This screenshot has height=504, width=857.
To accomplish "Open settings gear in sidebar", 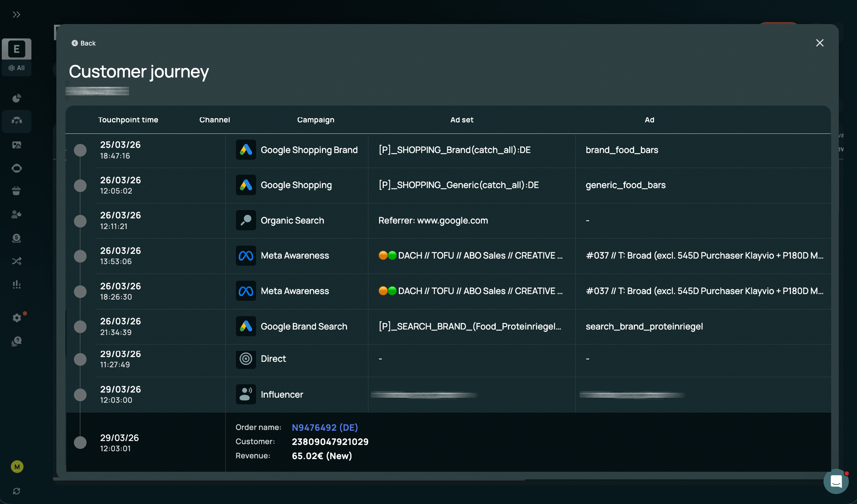I will click(16, 318).
